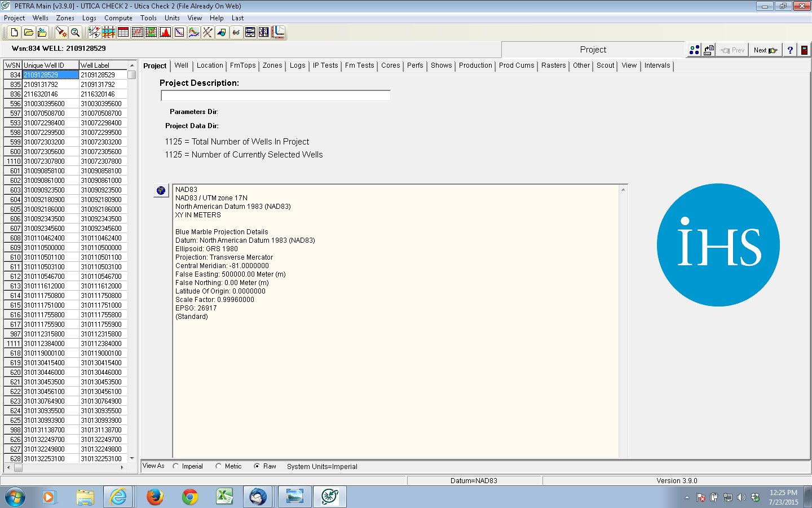Open Chrome from the taskbar
The image size is (812, 508).
(190, 497)
